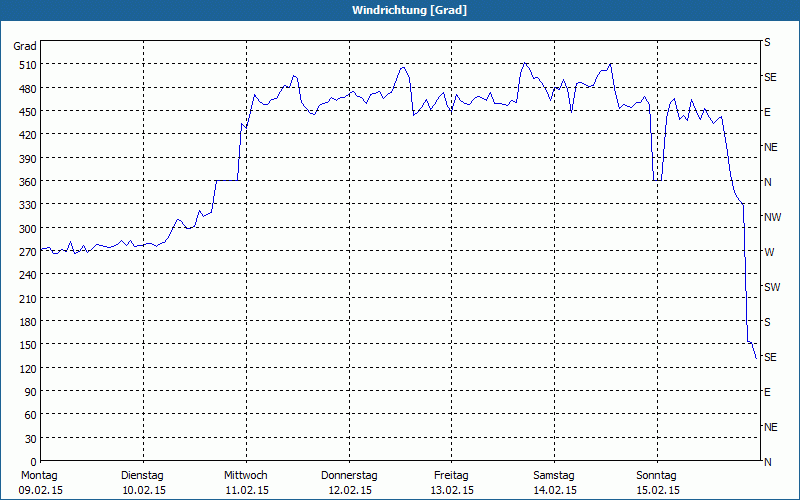Click the 120 value on the left axis
This screenshot has height=500, width=800.
click(28, 368)
